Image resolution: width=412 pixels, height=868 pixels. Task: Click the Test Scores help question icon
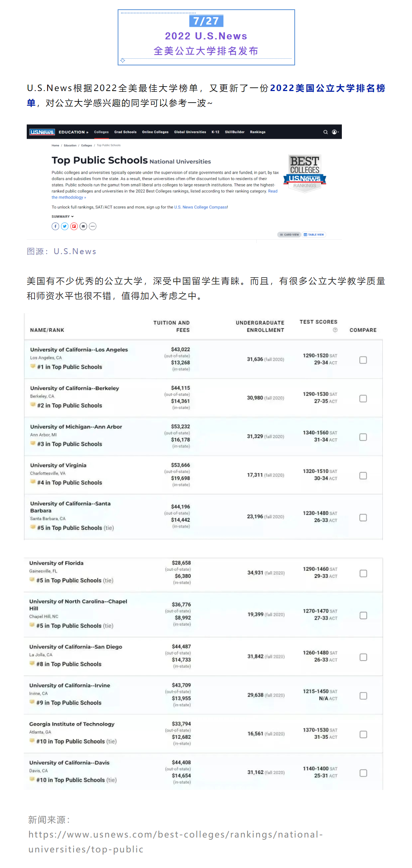tap(335, 330)
